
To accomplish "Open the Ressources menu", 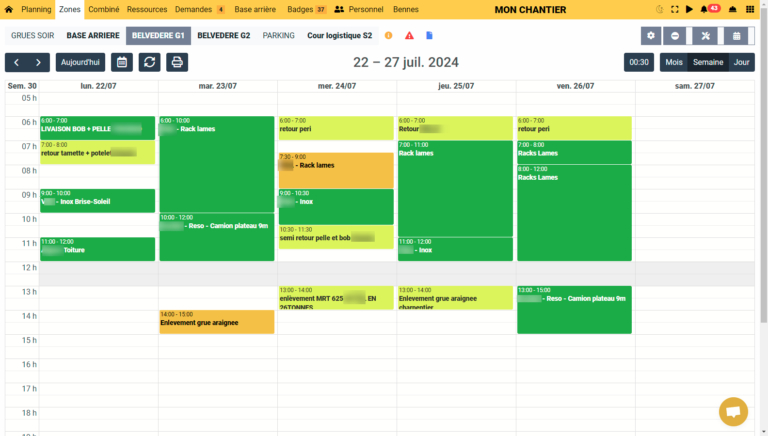I will click(146, 9).
